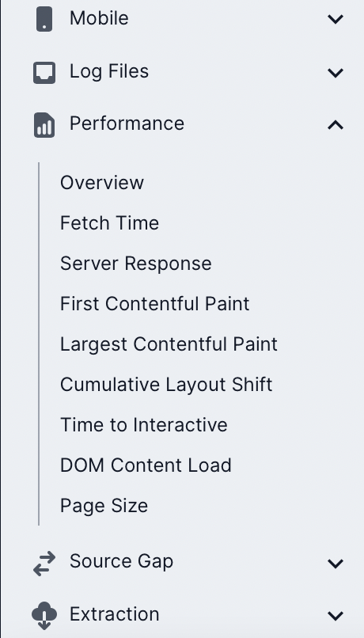This screenshot has width=364, height=638.
Task: Click the Source Gap arrows icon
Action: tap(44, 564)
